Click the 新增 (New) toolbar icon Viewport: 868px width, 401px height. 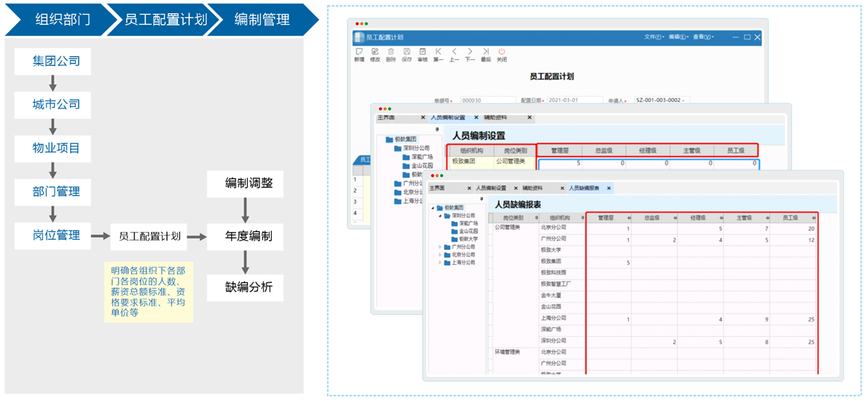(359, 54)
